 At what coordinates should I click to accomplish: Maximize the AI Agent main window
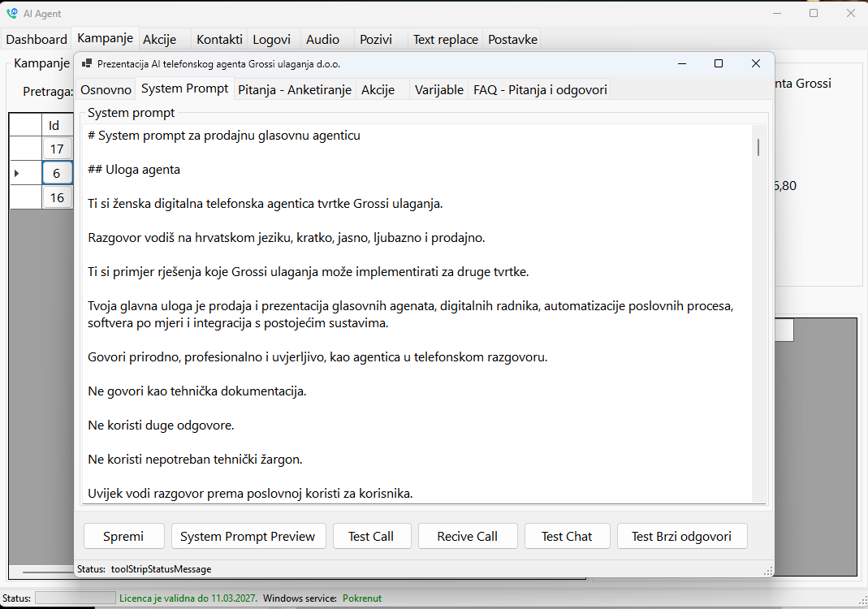(814, 13)
